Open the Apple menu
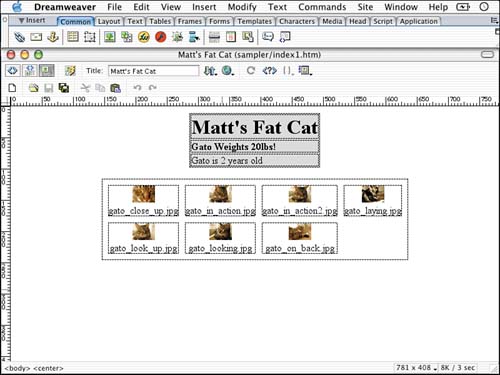Viewport: 500px width, 375px height. point(17,7)
